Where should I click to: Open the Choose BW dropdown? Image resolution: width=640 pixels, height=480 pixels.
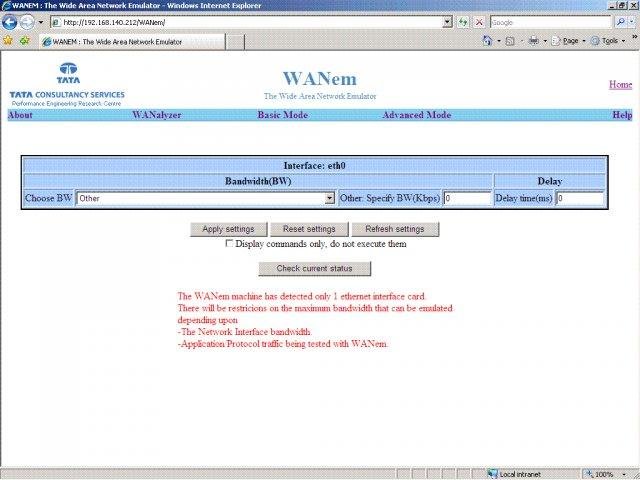(206, 198)
